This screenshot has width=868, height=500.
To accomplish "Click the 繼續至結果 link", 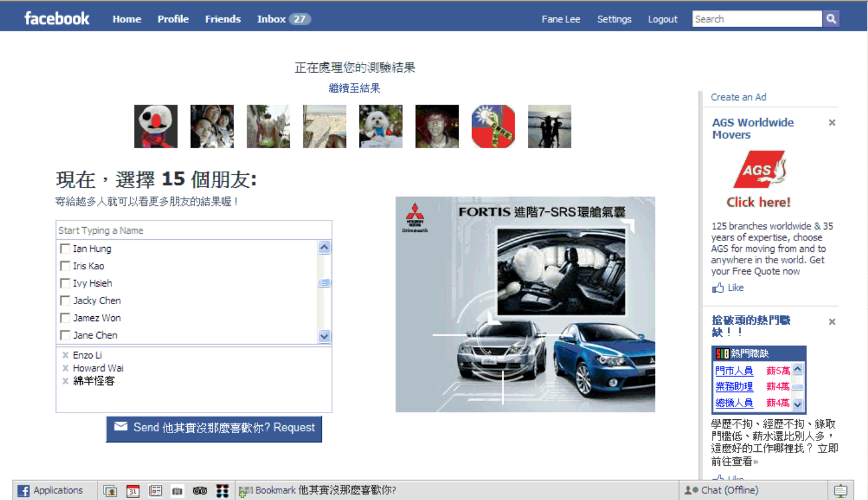I will pyautogui.click(x=355, y=88).
